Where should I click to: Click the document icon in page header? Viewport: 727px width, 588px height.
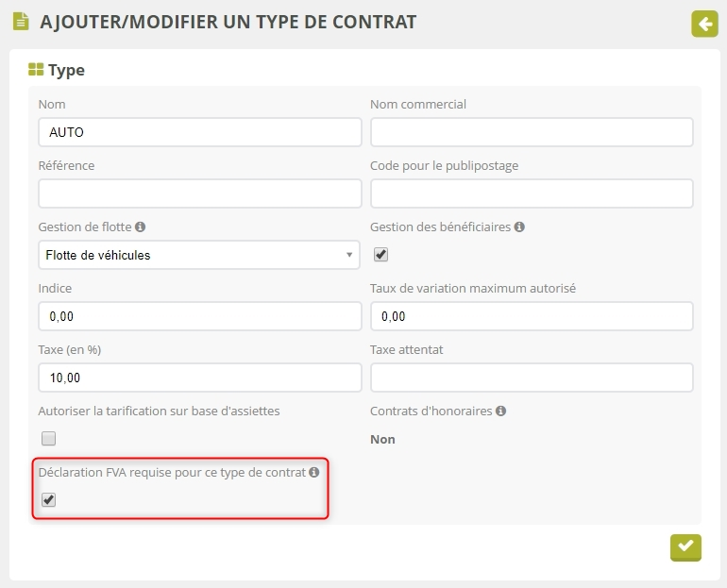pos(21,22)
